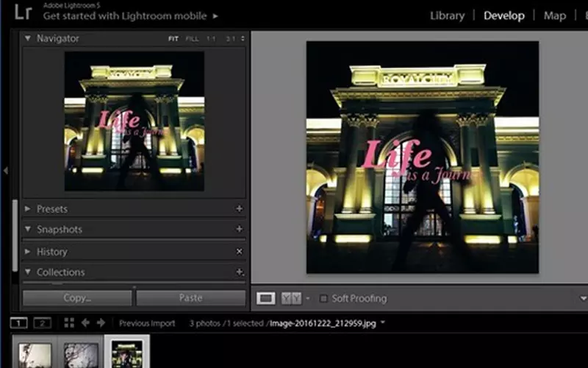Create a new snapshot with plus icon

pyautogui.click(x=240, y=229)
